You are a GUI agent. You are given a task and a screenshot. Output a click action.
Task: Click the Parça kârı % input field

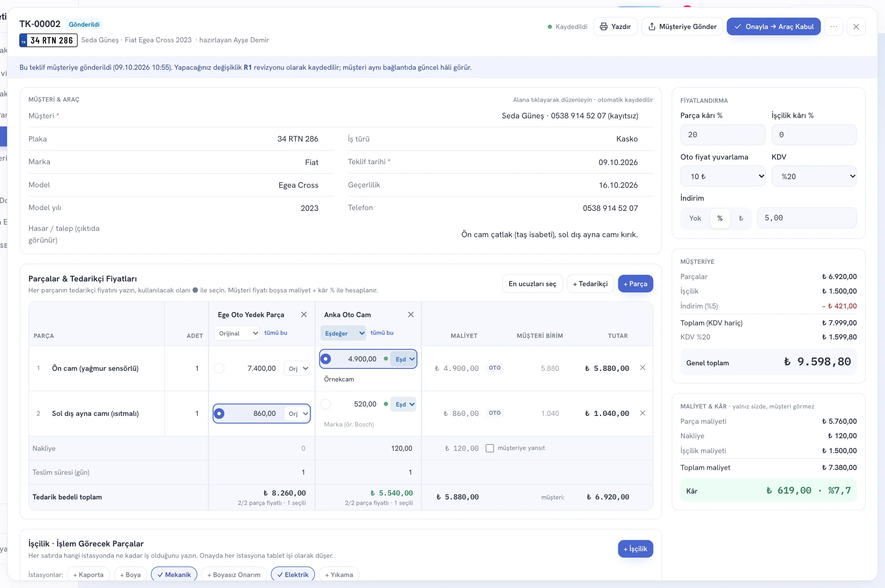click(723, 134)
